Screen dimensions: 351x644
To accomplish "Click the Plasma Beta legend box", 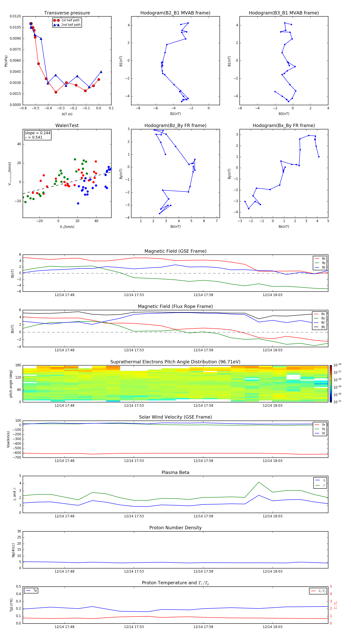I will coord(320,483).
